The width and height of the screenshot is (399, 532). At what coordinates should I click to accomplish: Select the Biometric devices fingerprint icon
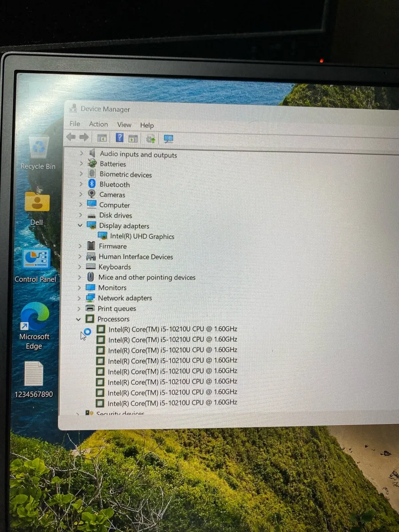tap(92, 173)
